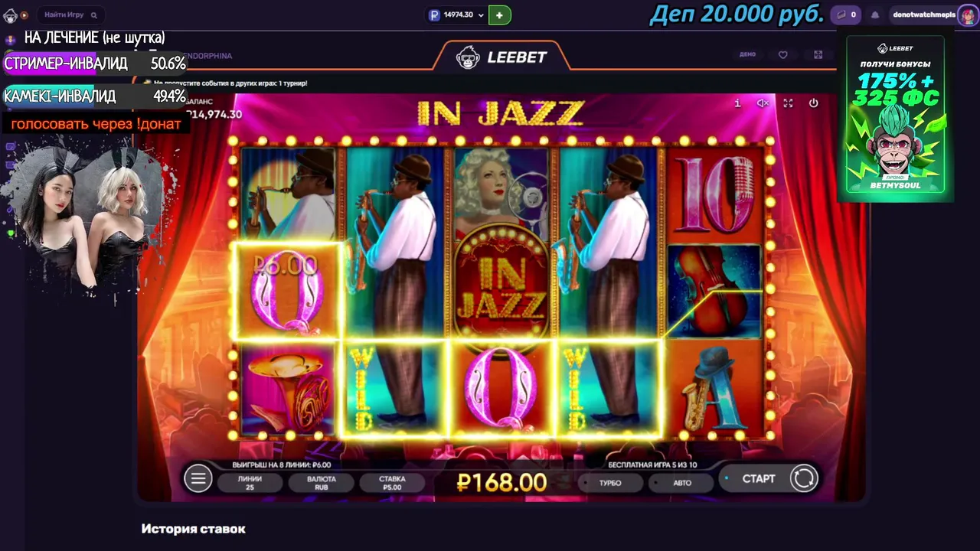The width and height of the screenshot is (980, 551).
Task: Expand slot game to fullscreen icon
Action: tap(788, 103)
